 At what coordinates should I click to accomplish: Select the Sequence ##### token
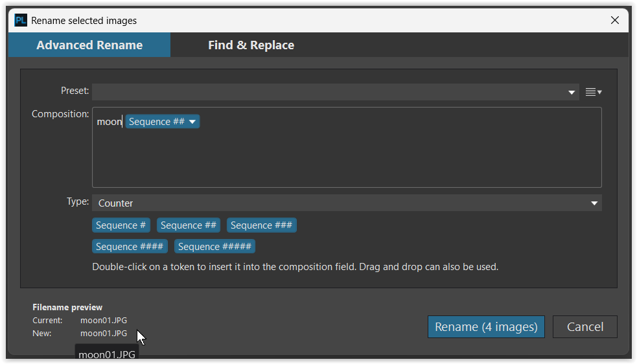click(214, 247)
